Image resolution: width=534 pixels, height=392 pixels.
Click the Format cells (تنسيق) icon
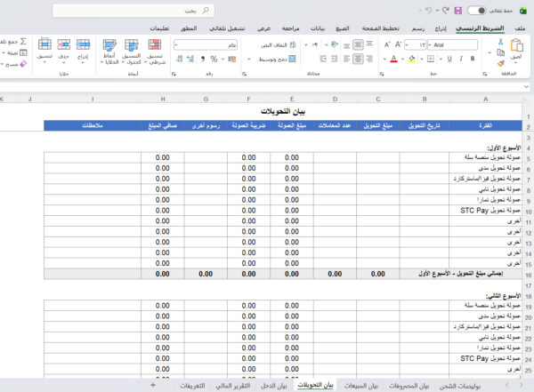[44, 44]
